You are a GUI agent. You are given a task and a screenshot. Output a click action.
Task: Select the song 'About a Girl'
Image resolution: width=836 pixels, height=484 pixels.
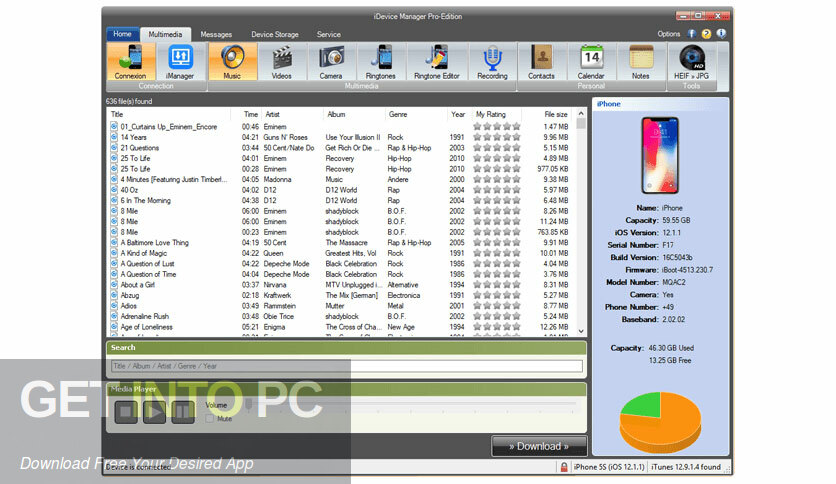[x=138, y=285]
